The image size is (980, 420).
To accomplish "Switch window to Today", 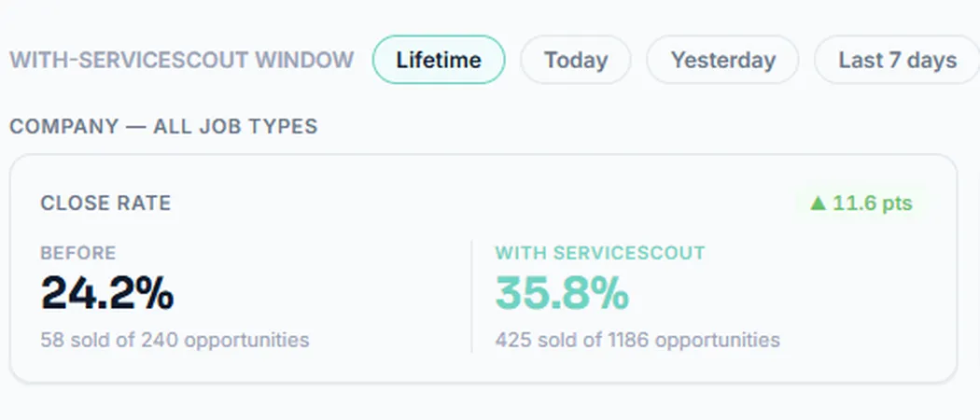I will coord(576,60).
